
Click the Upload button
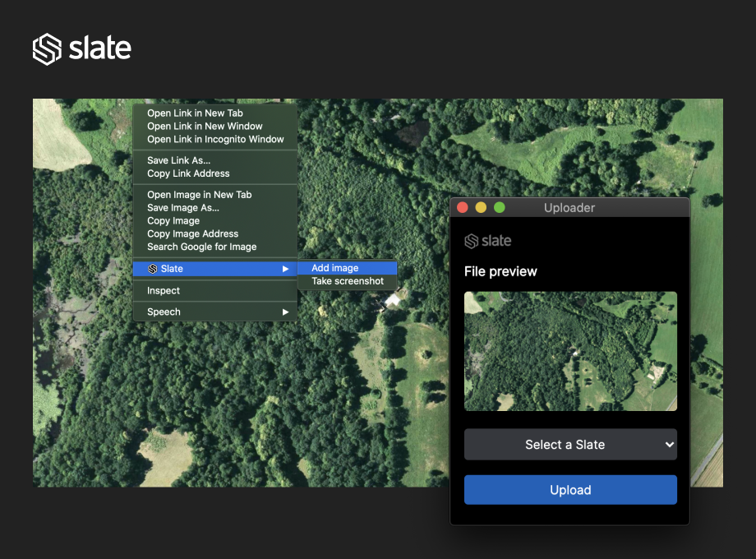(570, 489)
